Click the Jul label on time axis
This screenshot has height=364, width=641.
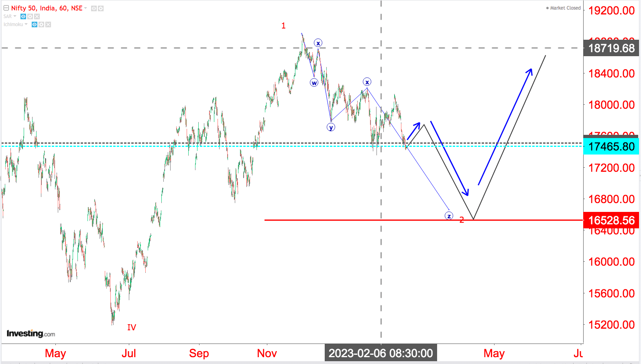coord(129,354)
